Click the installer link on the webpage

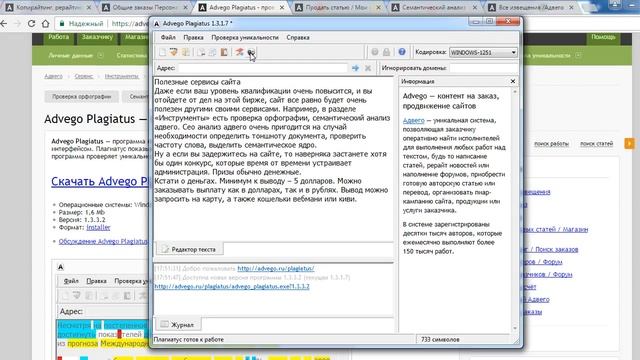[98, 227]
